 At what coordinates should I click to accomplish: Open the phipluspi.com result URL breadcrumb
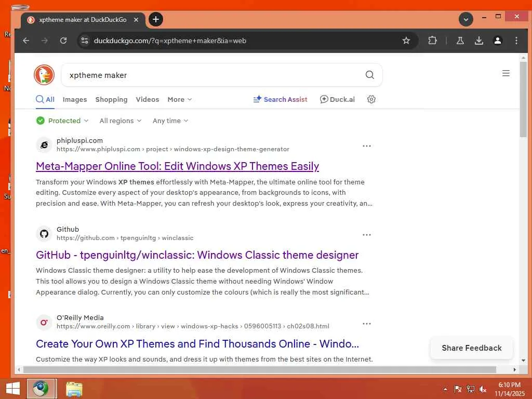172,149
